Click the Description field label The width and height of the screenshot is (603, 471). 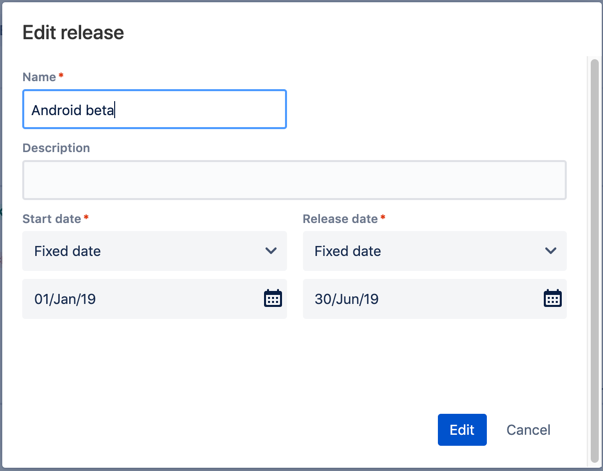(56, 148)
